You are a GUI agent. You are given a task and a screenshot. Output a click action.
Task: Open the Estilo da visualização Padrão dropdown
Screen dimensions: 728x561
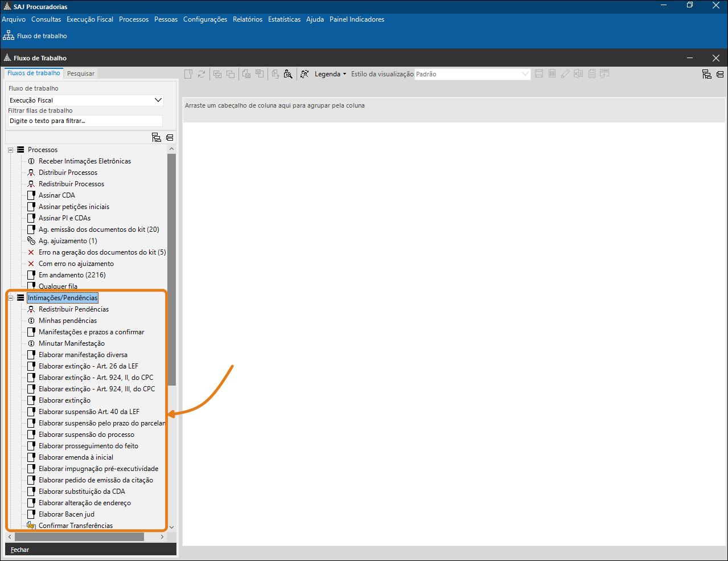coord(525,74)
